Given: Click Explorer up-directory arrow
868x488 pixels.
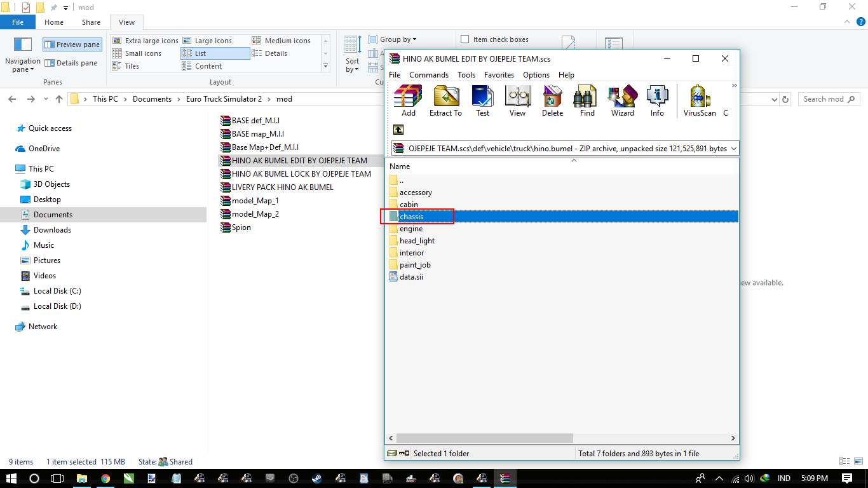Looking at the screenshot, I should point(59,99).
